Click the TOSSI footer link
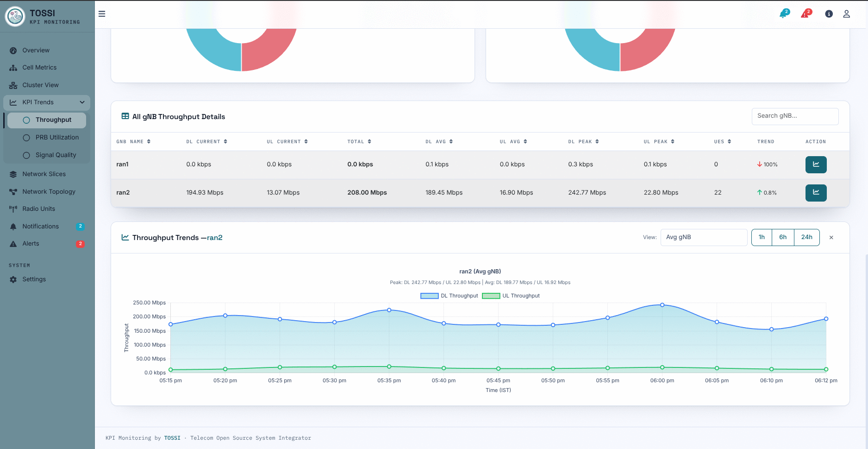This screenshot has height=449, width=868. point(172,438)
